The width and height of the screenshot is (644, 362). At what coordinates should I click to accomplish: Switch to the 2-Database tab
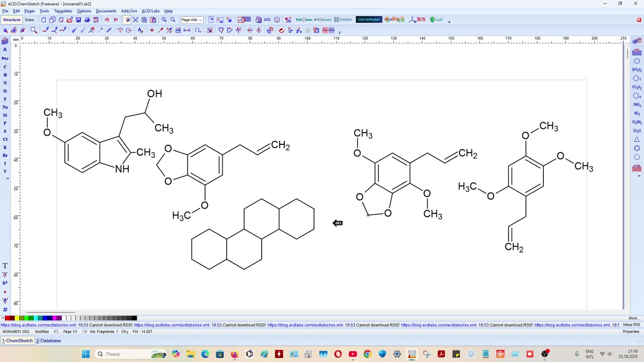click(x=48, y=341)
